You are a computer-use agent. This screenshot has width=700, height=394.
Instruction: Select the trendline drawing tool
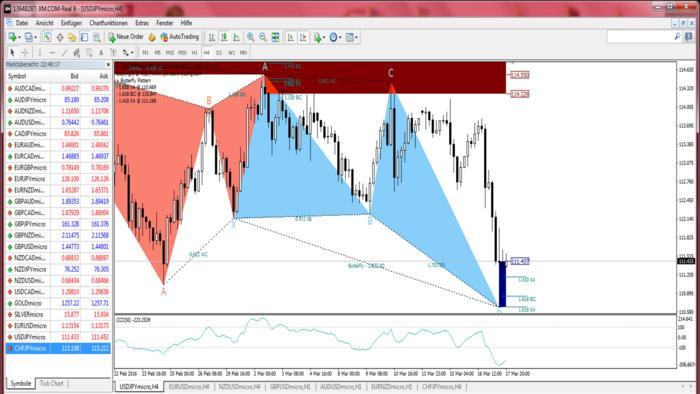point(64,53)
